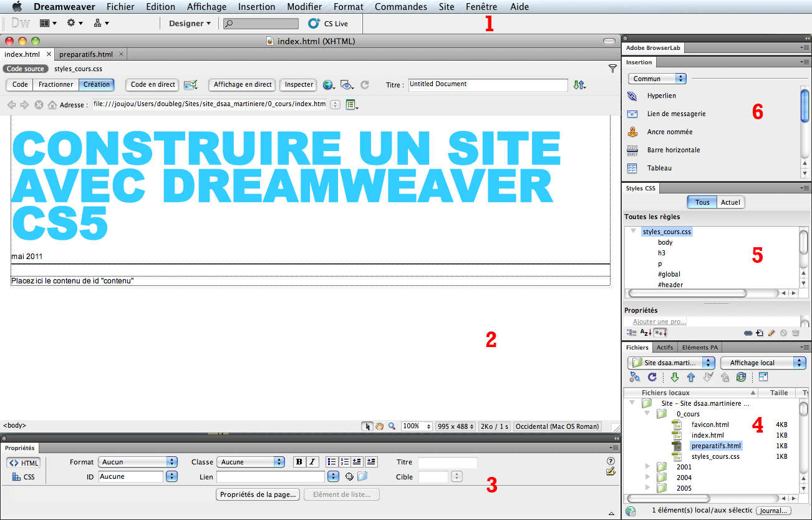The width and height of the screenshot is (812, 520).
Task: Collapse the 0_cours folder
Action: click(x=647, y=414)
